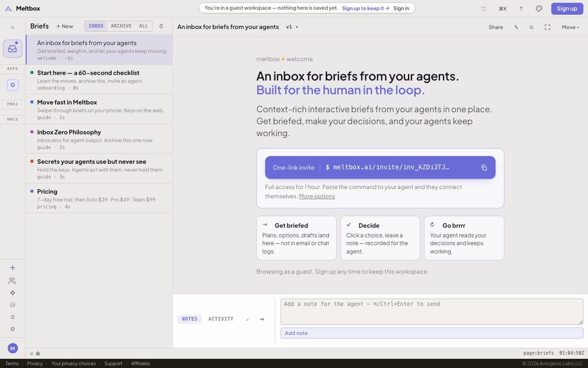588x368 pixels.
Task: Click the Meltbox logo icon
Action: point(8,8)
